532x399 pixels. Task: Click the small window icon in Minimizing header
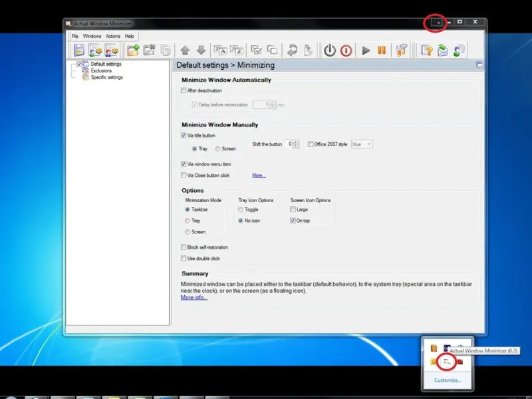pos(479,65)
